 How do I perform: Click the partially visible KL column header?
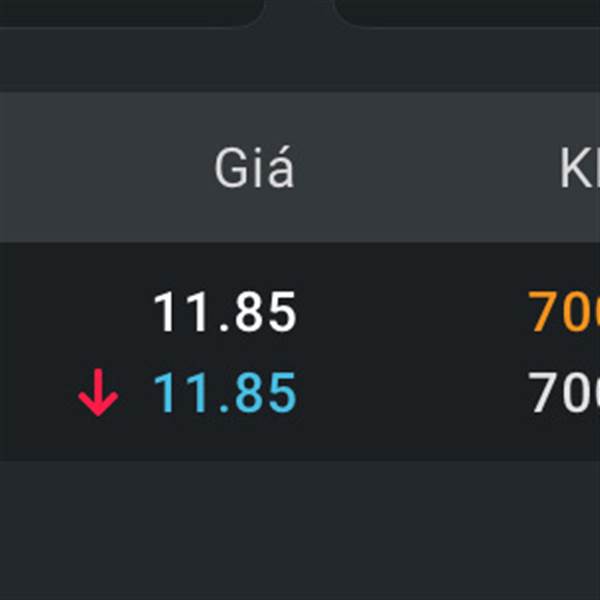580,169
